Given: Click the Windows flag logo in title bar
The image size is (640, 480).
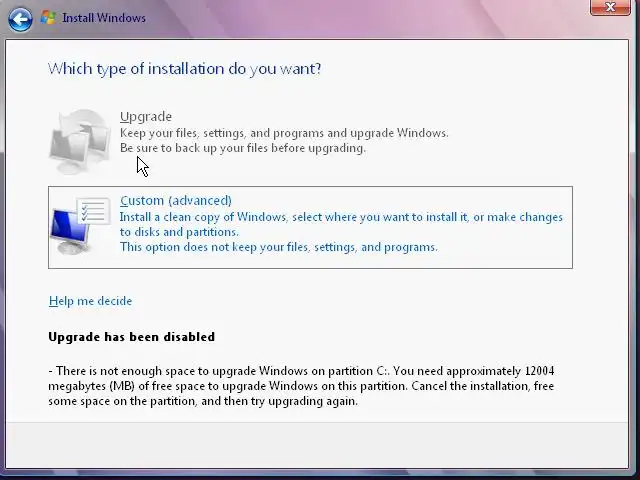Looking at the screenshot, I should click(48, 18).
